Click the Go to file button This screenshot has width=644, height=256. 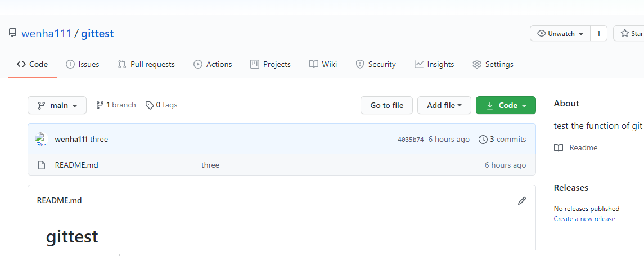[386, 105]
